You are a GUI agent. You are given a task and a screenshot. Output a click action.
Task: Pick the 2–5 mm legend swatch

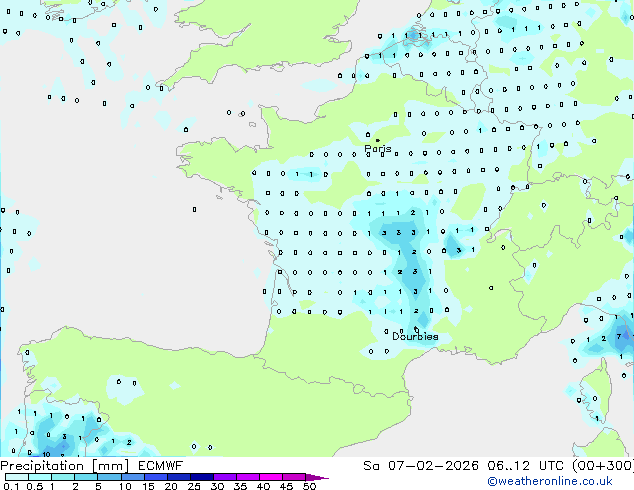pos(86,477)
